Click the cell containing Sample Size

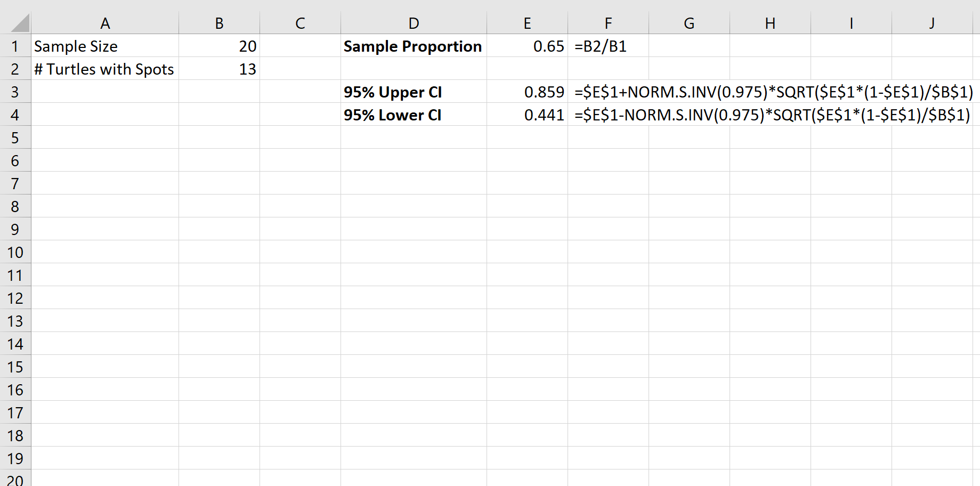106,46
